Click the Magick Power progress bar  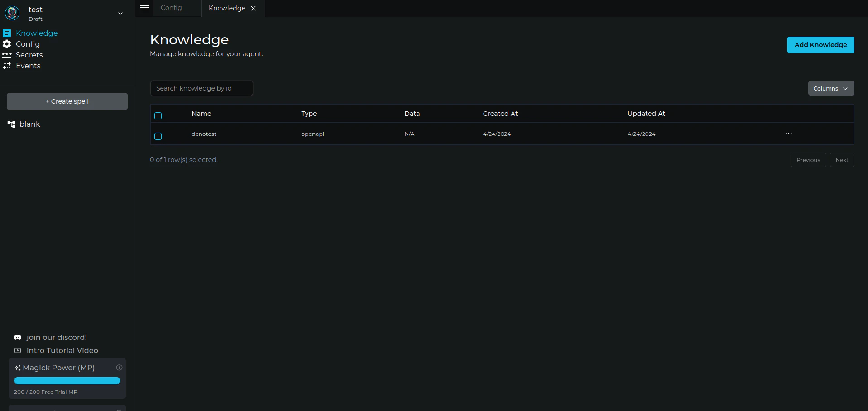pyautogui.click(x=67, y=381)
